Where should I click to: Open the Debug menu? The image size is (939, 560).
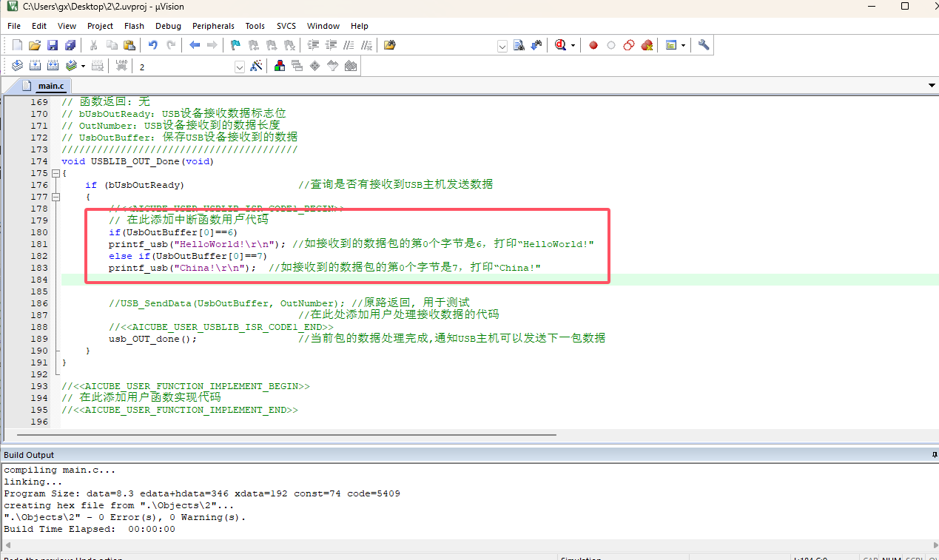tap(168, 26)
